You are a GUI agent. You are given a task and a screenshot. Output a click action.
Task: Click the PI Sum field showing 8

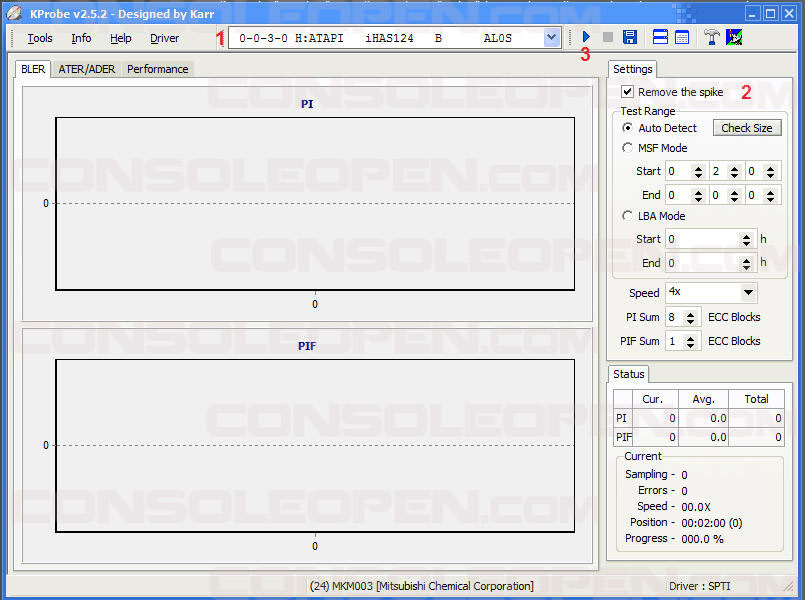tap(675, 317)
